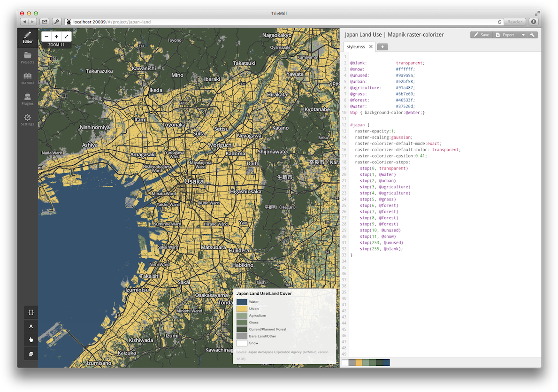Open the font list using the A icon
This screenshot has width=558, height=392.
point(31,326)
